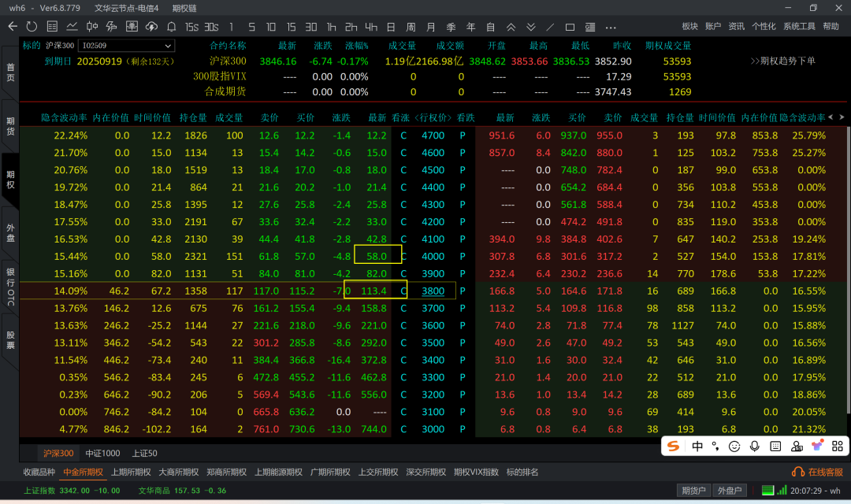
Task: Click the green grid status icon
Action: (x=767, y=490)
